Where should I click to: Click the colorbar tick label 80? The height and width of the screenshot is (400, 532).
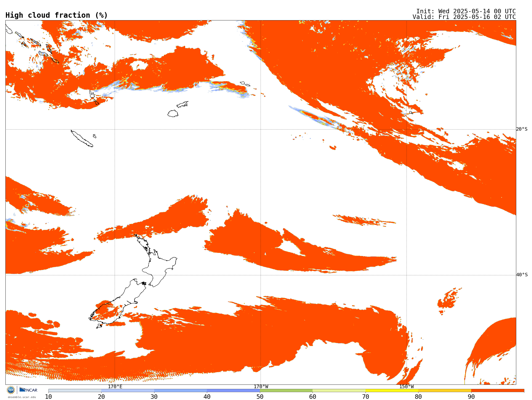point(418,397)
